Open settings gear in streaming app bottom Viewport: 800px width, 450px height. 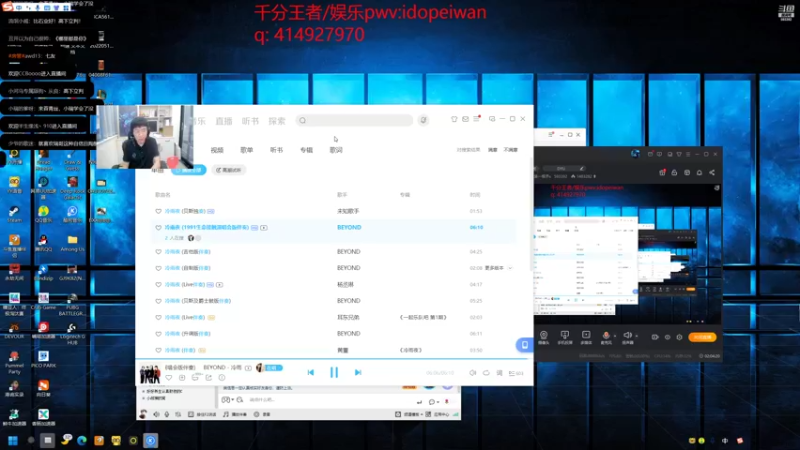(x=679, y=337)
